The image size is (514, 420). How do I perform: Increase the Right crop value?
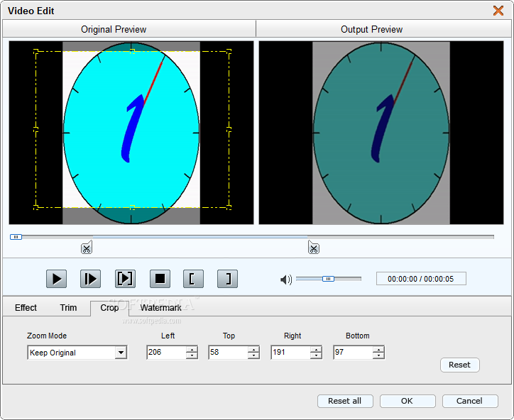[x=316, y=349]
